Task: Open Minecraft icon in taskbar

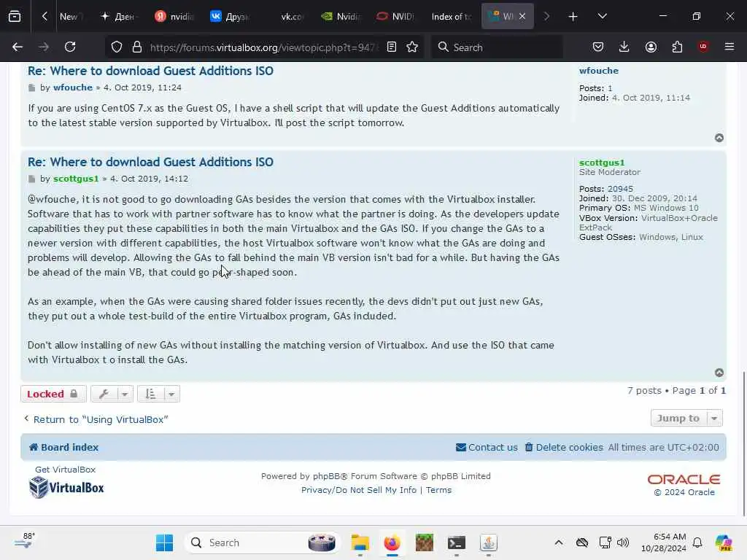Action: (424, 542)
